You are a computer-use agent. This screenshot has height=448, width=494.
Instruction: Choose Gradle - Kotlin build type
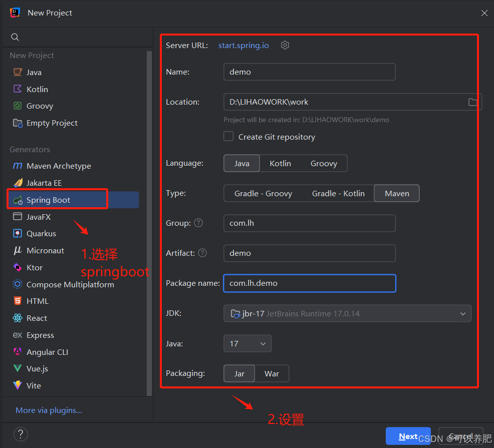click(x=338, y=193)
